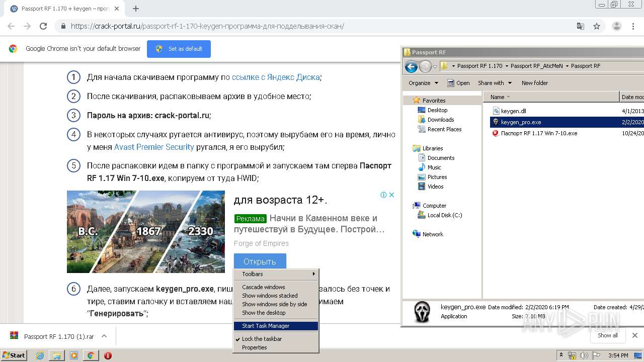This screenshot has width=644, height=362.
Task: Go back in Chrome
Action: pos(11,26)
